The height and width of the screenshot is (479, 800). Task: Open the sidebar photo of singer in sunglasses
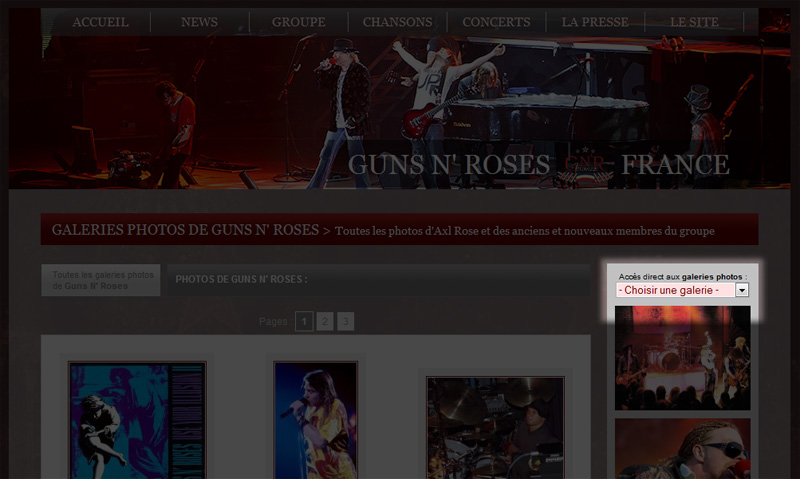(683, 449)
